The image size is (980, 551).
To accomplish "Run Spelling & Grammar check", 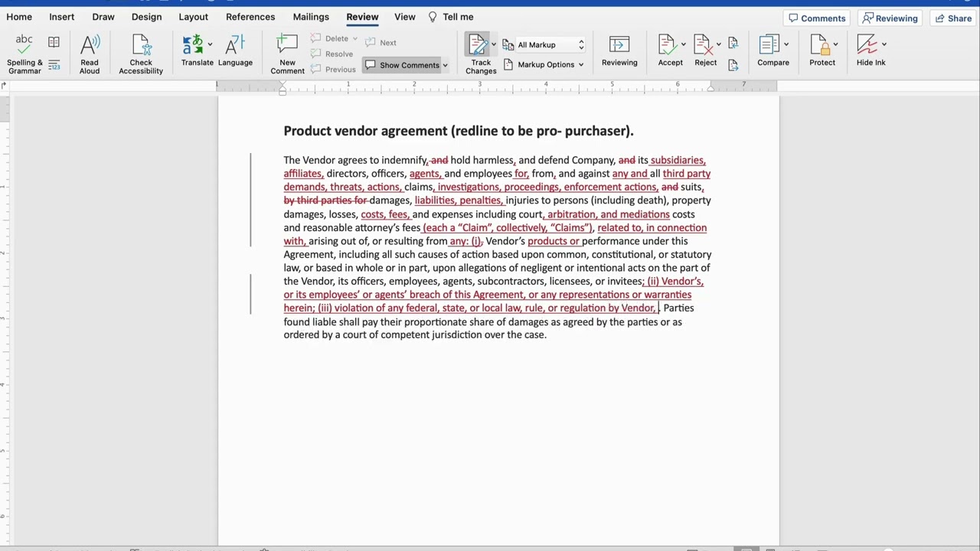I will (24, 54).
